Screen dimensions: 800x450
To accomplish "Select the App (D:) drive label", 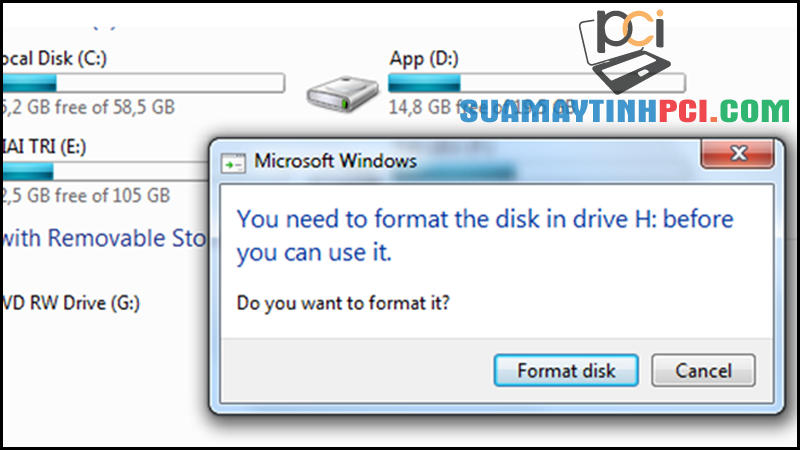I will pos(424,59).
